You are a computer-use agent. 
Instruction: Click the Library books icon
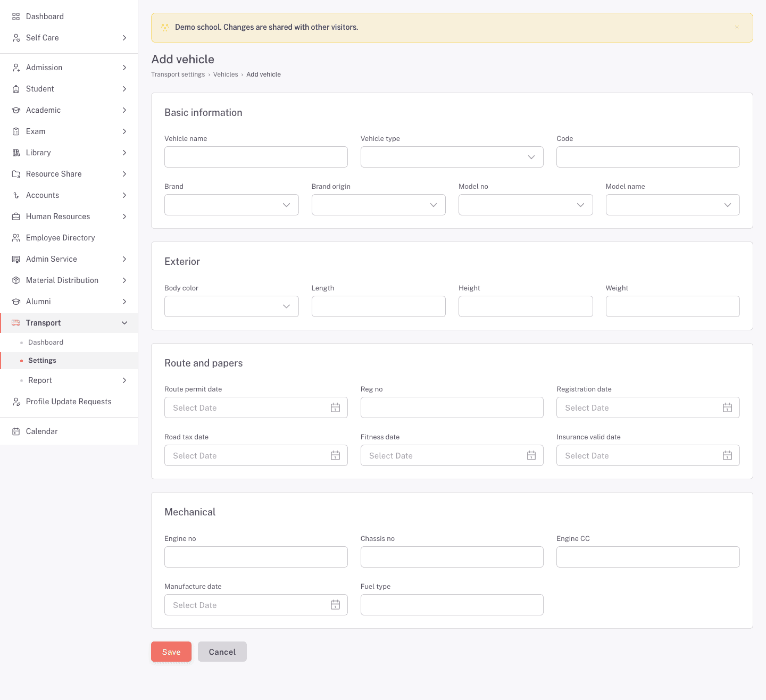point(16,153)
